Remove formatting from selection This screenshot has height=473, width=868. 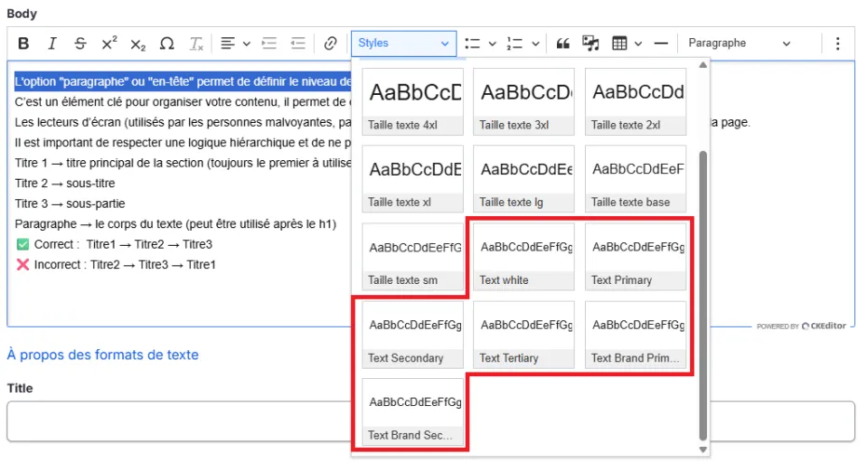point(196,43)
